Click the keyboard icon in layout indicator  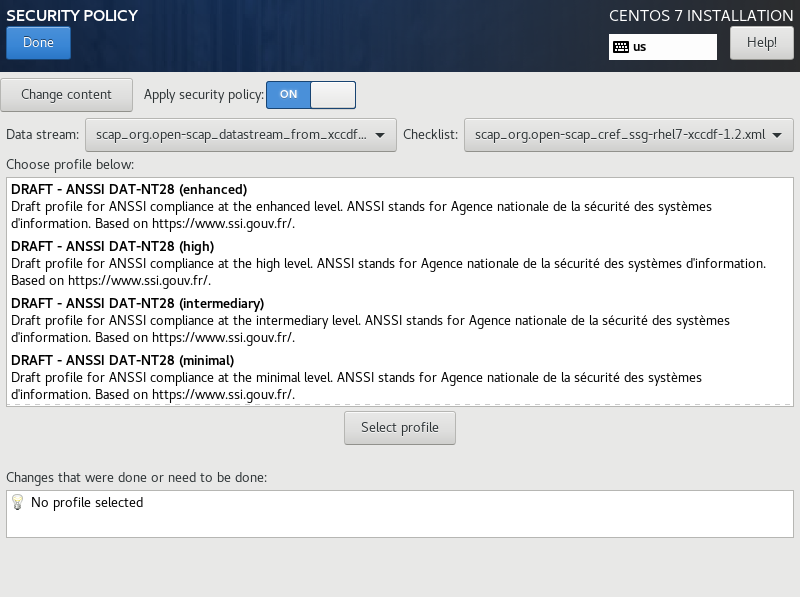click(x=621, y=47)
